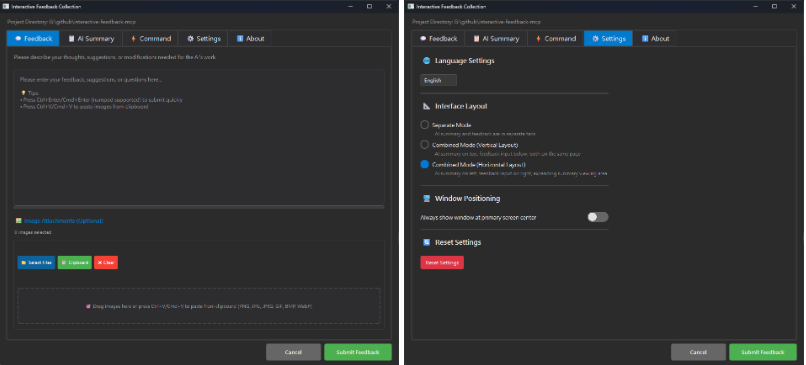Click the Project Directory path in right window
806x365 pixels.
coord(477,22)
